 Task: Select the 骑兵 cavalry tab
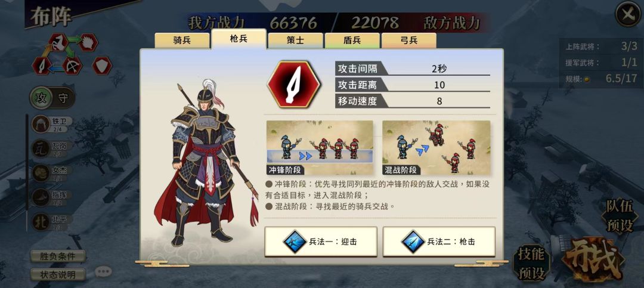(182, 41)
